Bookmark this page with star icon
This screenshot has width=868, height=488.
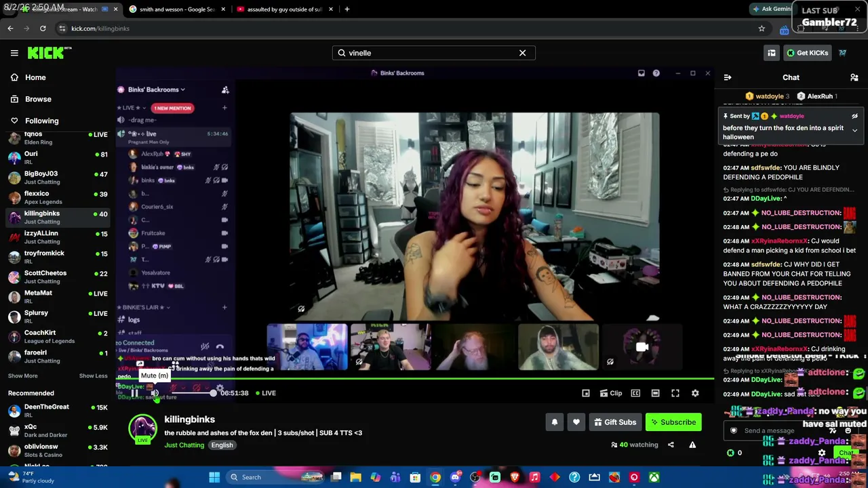pos(762,28)
